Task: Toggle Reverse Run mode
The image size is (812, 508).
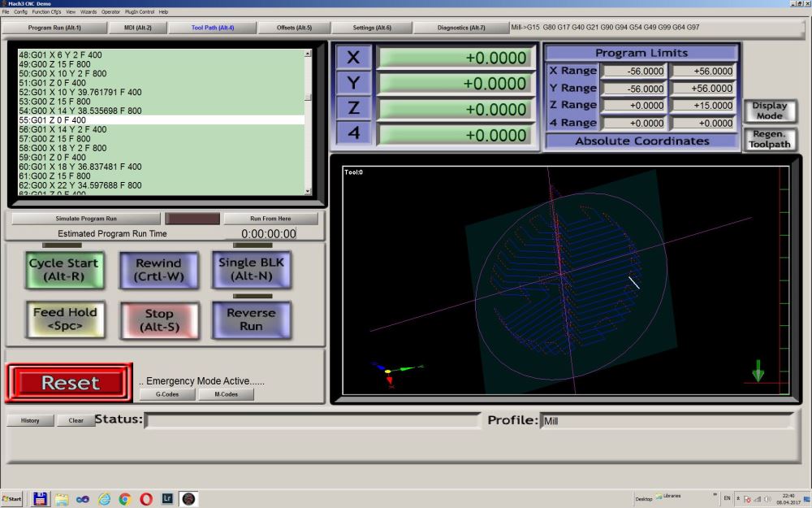Action: pyautogui.click(x=251, y=319)
